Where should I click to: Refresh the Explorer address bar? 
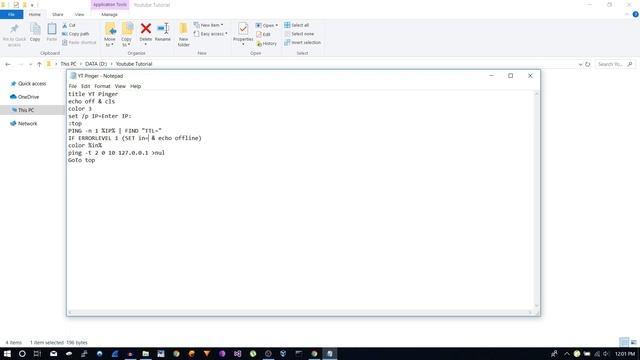point(588,64)
